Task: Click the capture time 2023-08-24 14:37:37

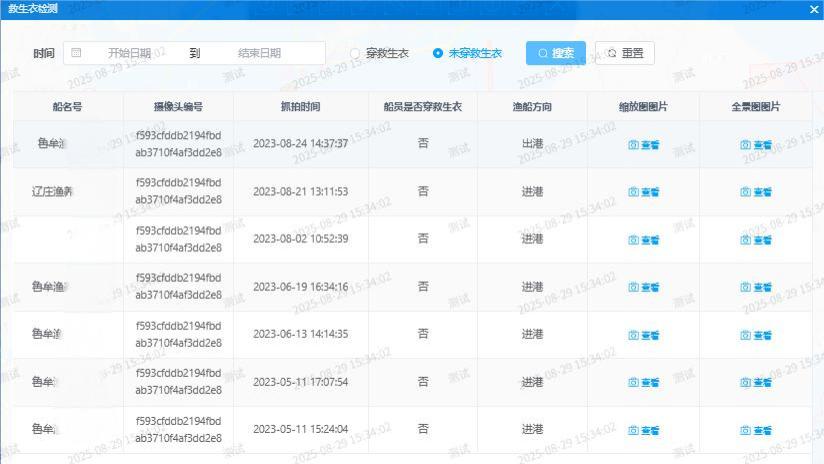Action: (301, 143)
